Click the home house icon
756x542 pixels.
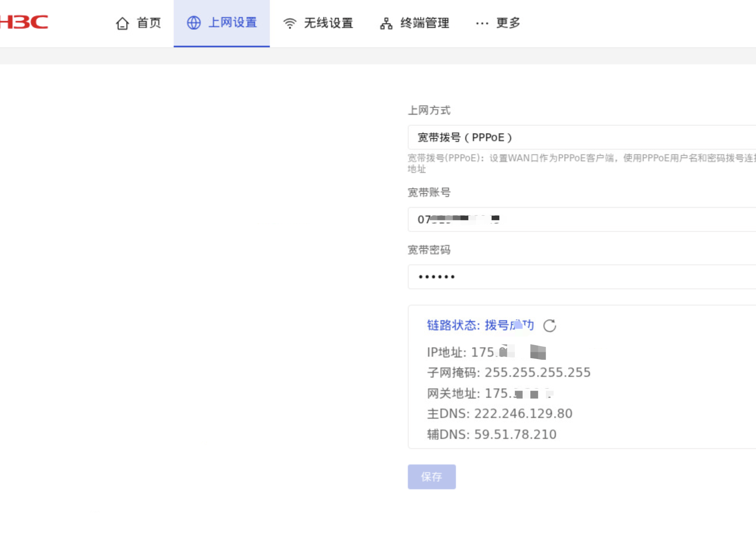tap(123, 23)
